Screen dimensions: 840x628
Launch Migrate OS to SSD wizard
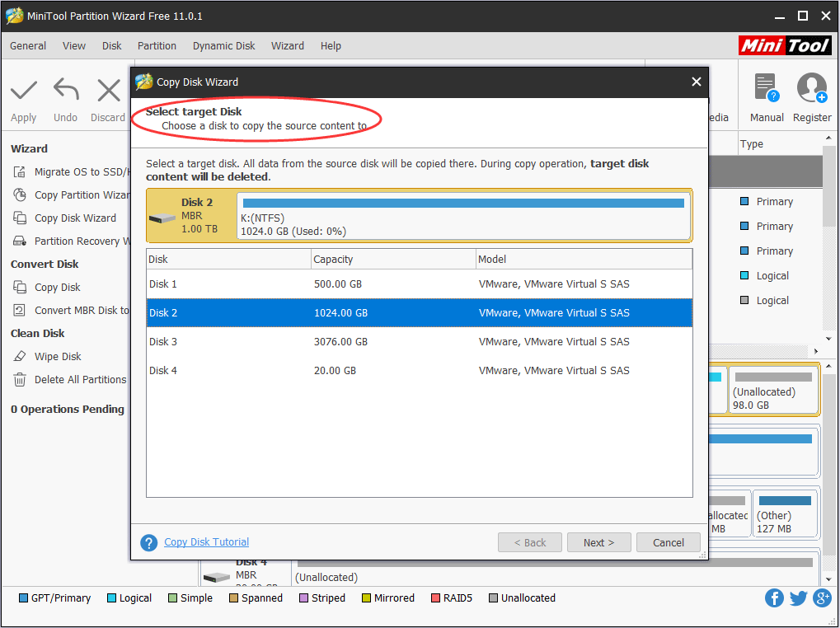pos(72,172)
